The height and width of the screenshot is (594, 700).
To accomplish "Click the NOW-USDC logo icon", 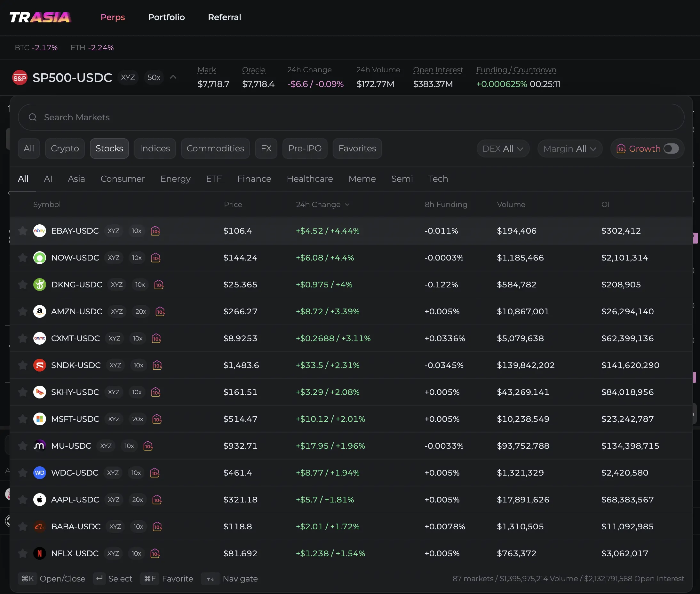I will pyautogui.click(x=40, y=258).
